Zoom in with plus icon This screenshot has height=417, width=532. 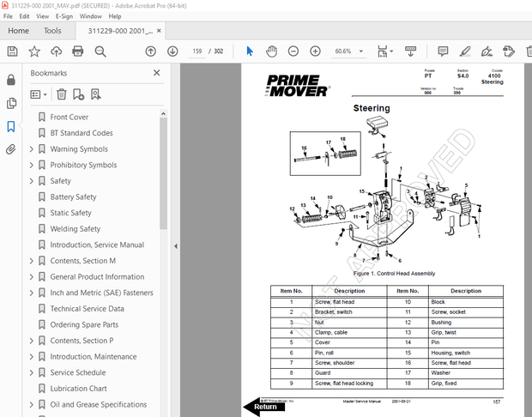pyautogui.click(x=315, y=51)
